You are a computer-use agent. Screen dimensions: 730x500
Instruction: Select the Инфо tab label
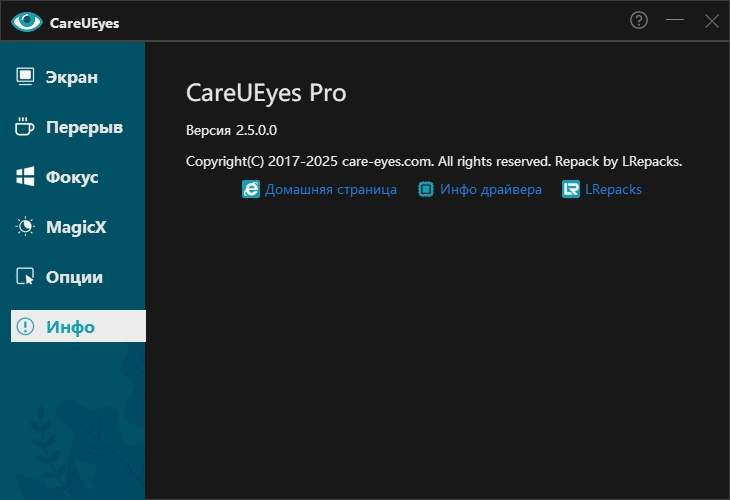coord(70,327)
